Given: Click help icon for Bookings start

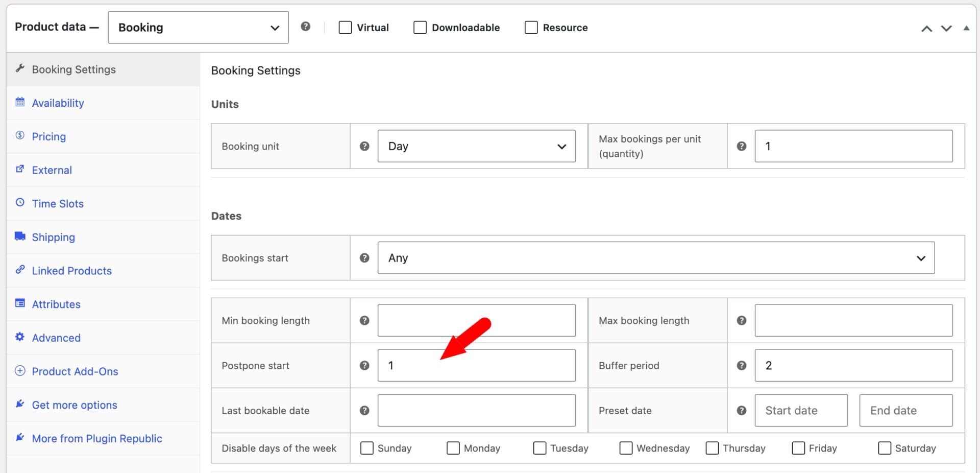Looking at the screenshot, I should coord(364,258).
